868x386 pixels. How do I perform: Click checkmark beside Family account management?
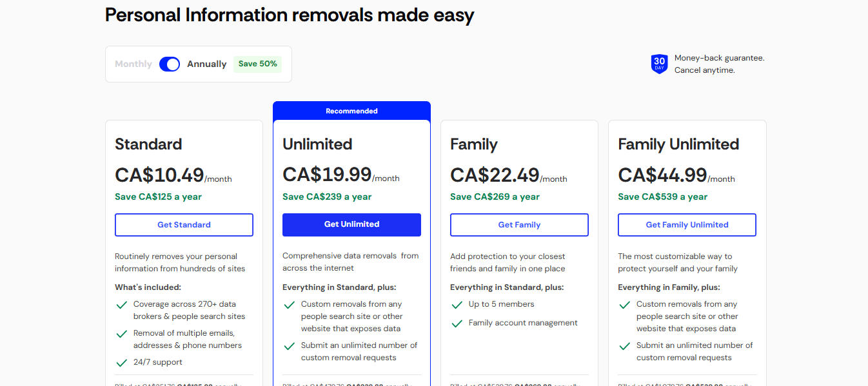point(457,323)
